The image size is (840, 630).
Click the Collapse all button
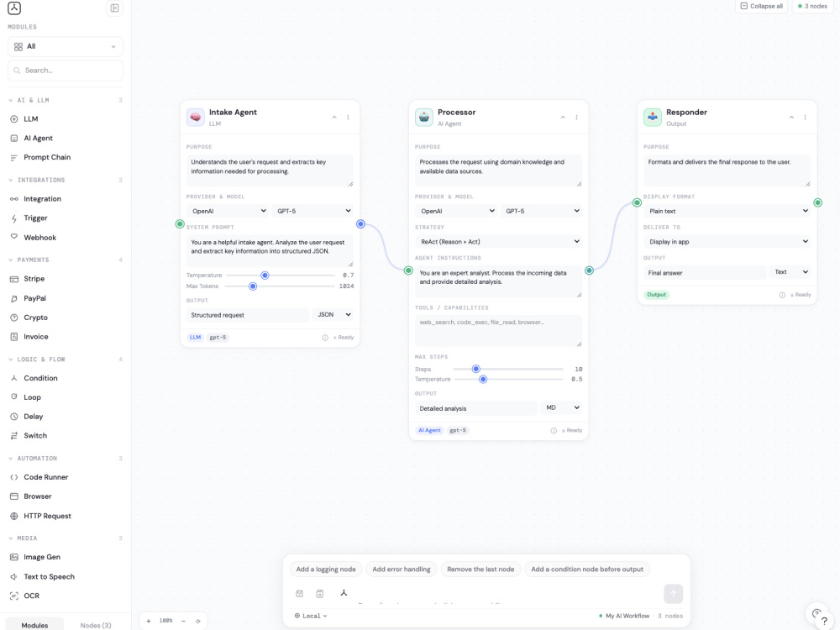point(761,6)
